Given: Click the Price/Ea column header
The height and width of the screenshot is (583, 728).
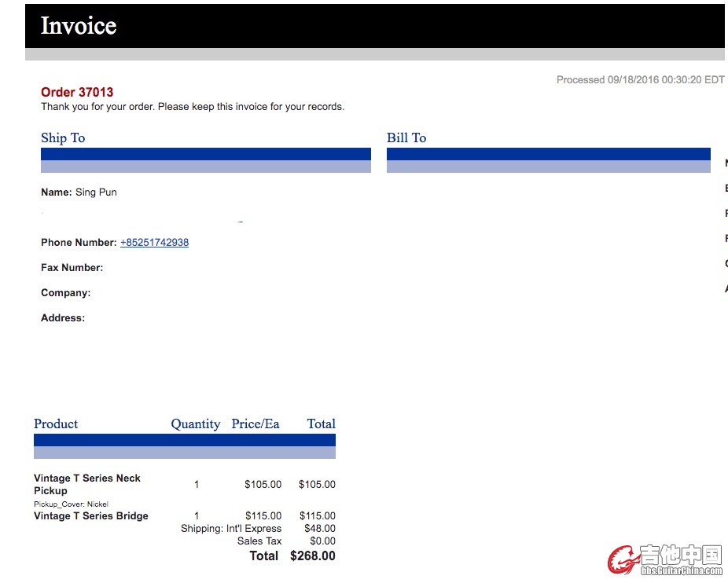Looking at the screenshot, I should pyautogui.click(x=256, y=424).
